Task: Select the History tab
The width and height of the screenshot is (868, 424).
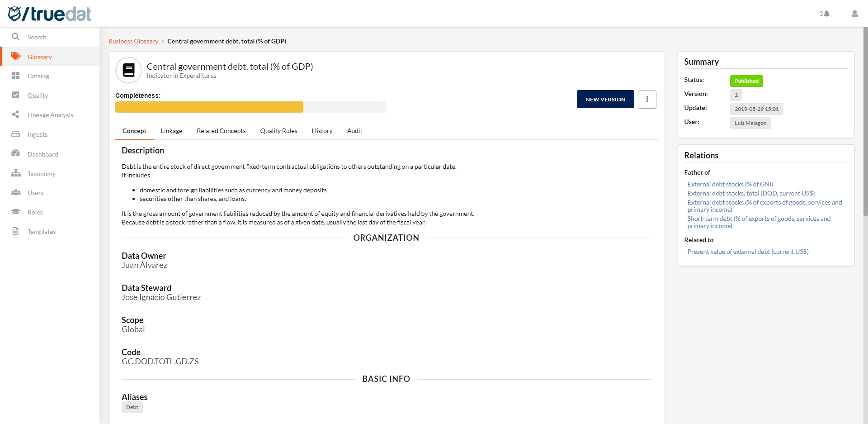Action: point(322,131)
